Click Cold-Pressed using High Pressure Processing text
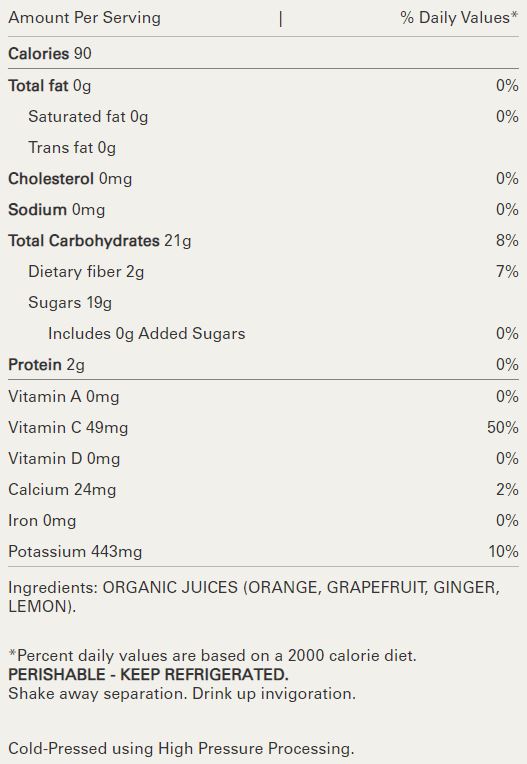527x764 pixels. pyautogui.click(x=181, y=748)
